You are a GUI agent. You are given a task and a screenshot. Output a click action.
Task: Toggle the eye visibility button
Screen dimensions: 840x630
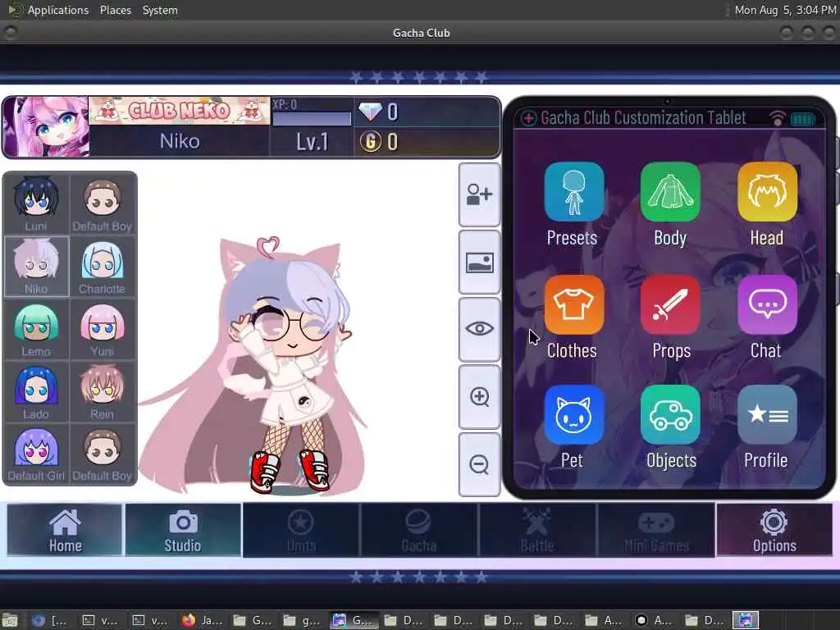[479, 329]
